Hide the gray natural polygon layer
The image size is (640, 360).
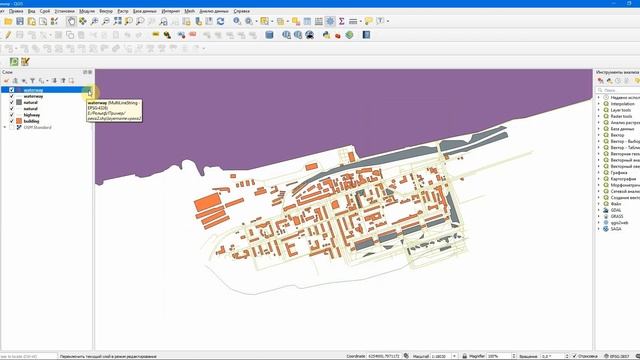click(11, 102)
